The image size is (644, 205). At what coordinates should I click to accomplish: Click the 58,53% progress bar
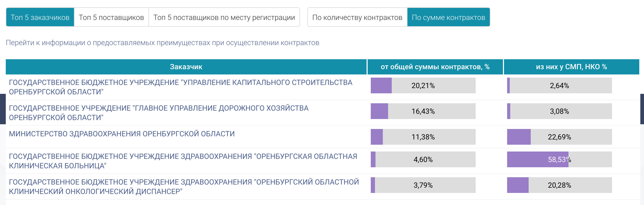pyautogui.click(x=559, y=159)
